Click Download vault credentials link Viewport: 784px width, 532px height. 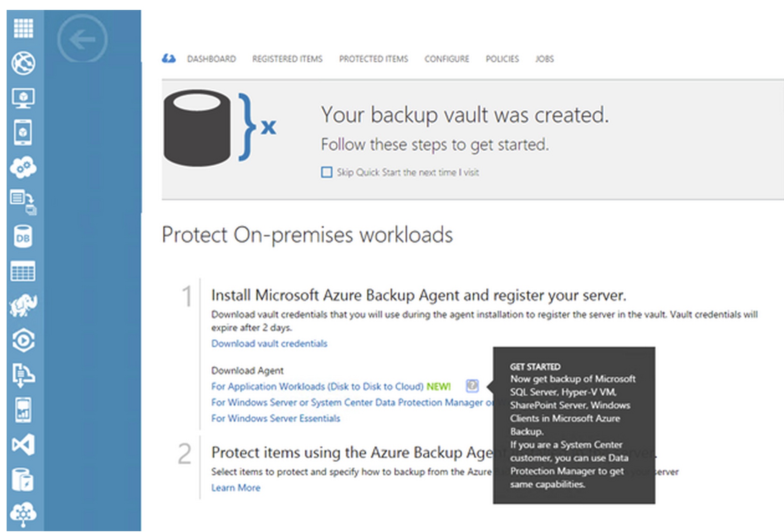tap(269, 343)
